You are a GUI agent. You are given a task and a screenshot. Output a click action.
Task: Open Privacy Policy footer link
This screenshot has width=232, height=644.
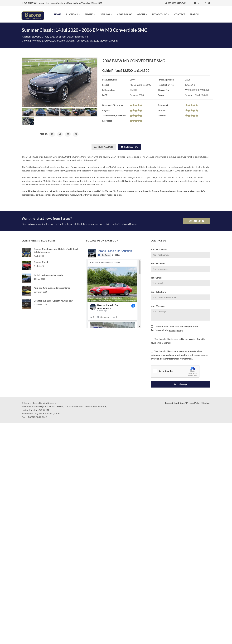click(x=193, y=403)
